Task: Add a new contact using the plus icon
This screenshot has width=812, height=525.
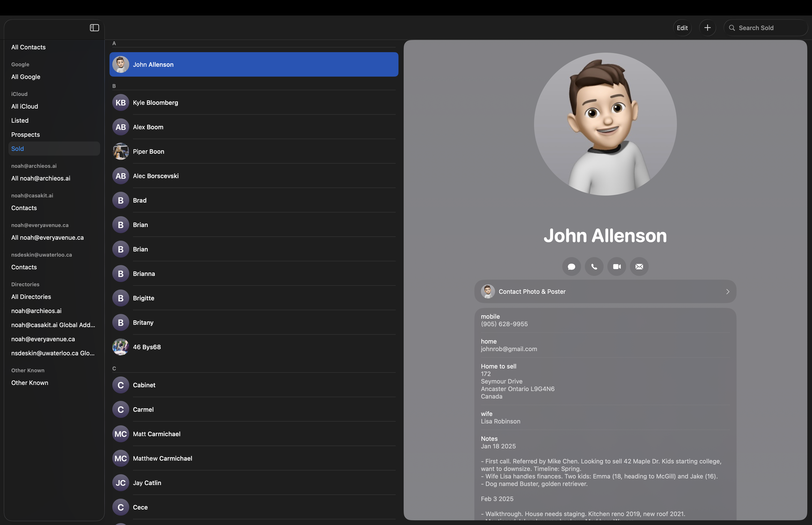Action: [x=708, y=28]
